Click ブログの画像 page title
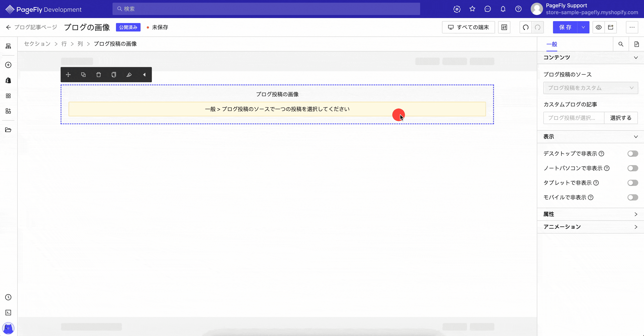This screenshot has width=644, height=336. click(x=87, y=27)
